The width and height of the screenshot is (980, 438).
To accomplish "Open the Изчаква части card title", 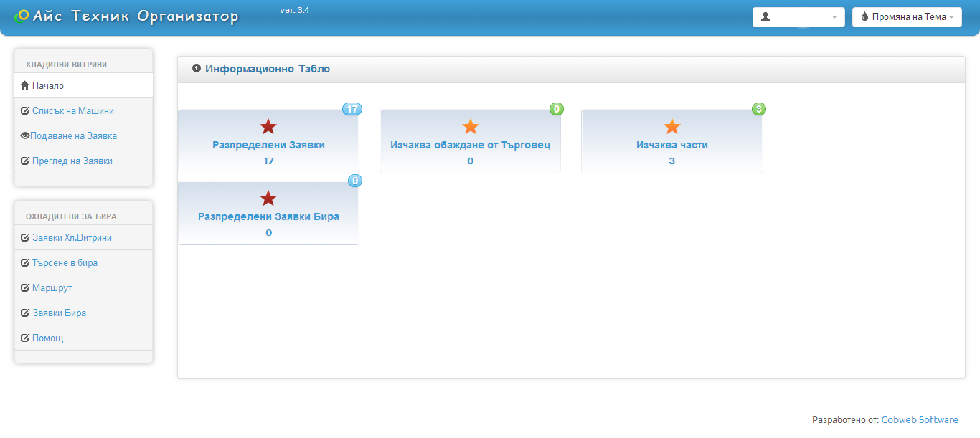I will coord(672,145).
